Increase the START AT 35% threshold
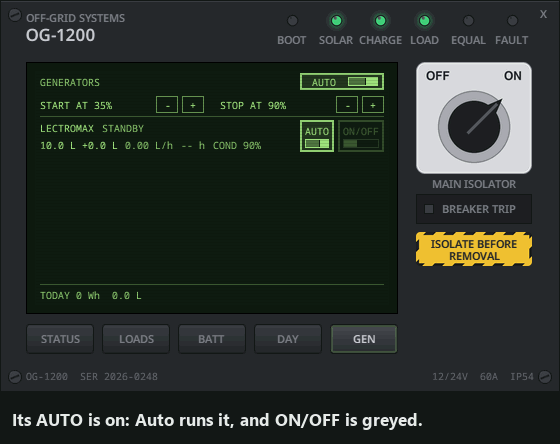The width and height of the screenshot is (560, 444). (x=193, y=105)
